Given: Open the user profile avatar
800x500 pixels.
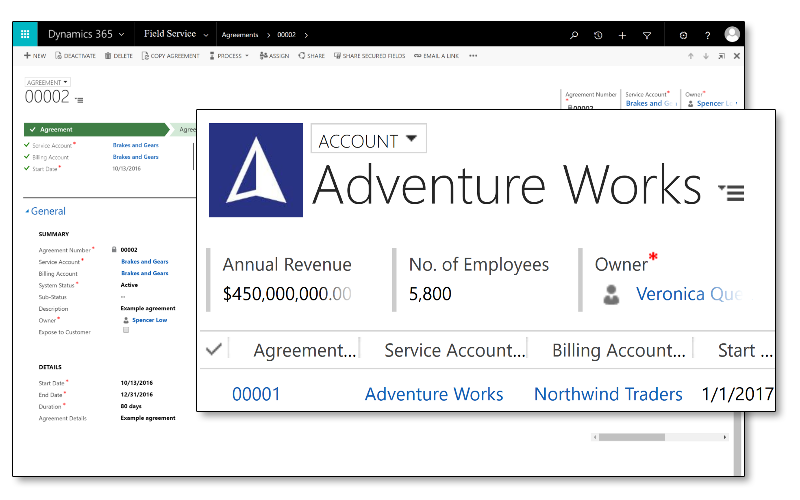Looking at the screenshot, I should (732, 35).
